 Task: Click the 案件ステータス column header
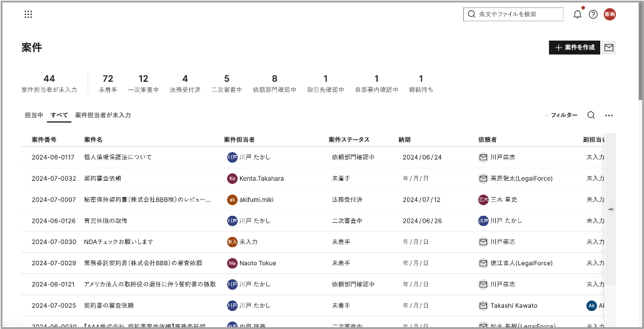(349, 139)
